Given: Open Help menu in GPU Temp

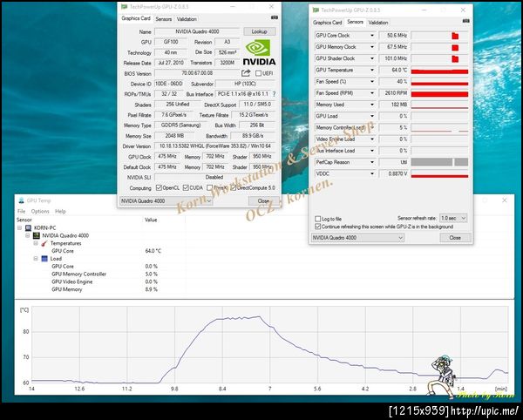Looking at the screenshot, I should tap(60, 212).
